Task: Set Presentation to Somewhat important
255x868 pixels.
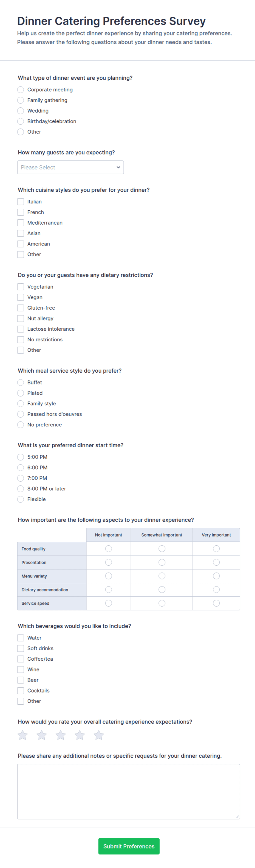Action: point(162,562)
